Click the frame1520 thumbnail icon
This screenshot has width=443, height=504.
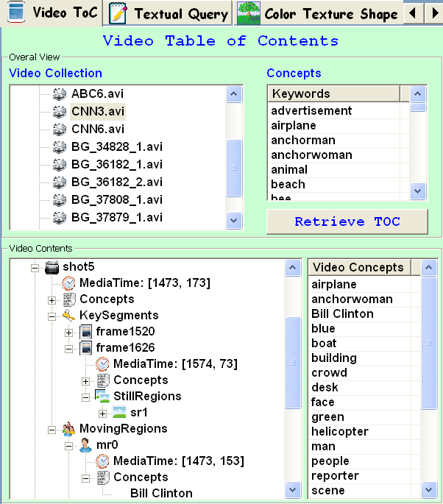(85, 332)
